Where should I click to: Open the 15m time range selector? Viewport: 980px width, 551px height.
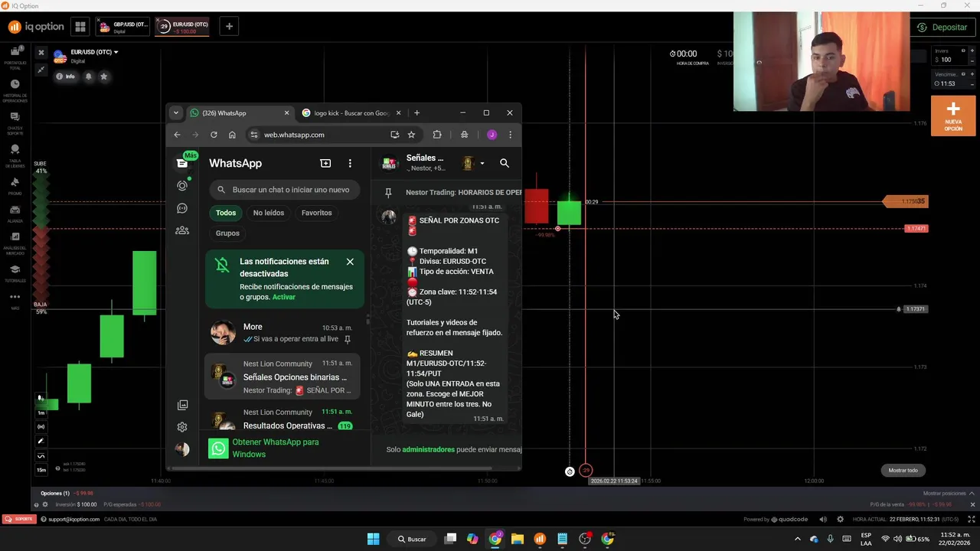(41, 470)
